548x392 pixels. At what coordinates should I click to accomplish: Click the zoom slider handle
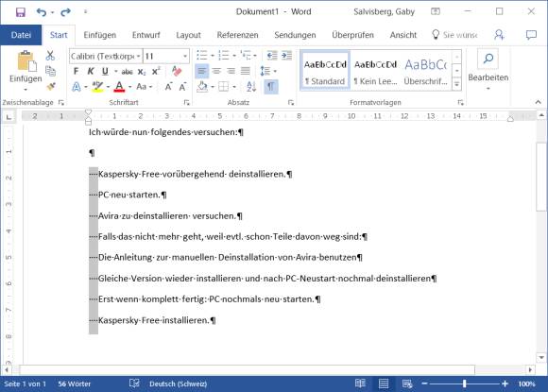coord(465,383)
